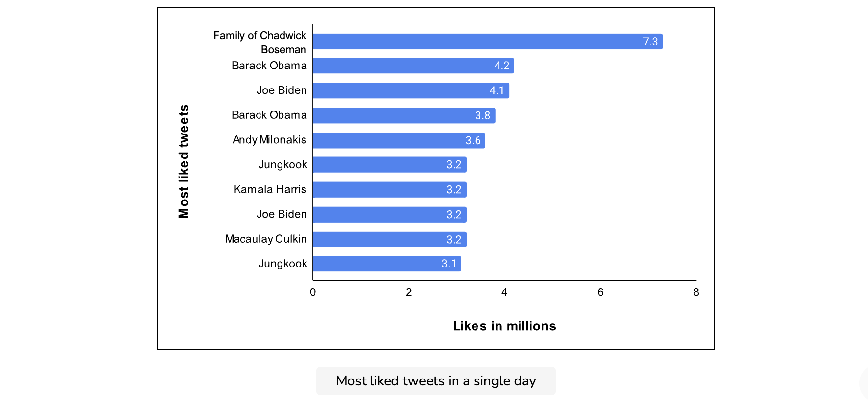Image resolution: width=868 pixels, height=401 pixels.
Task: Click the 'Likes in millions' axis title
Action: [504, 326]
